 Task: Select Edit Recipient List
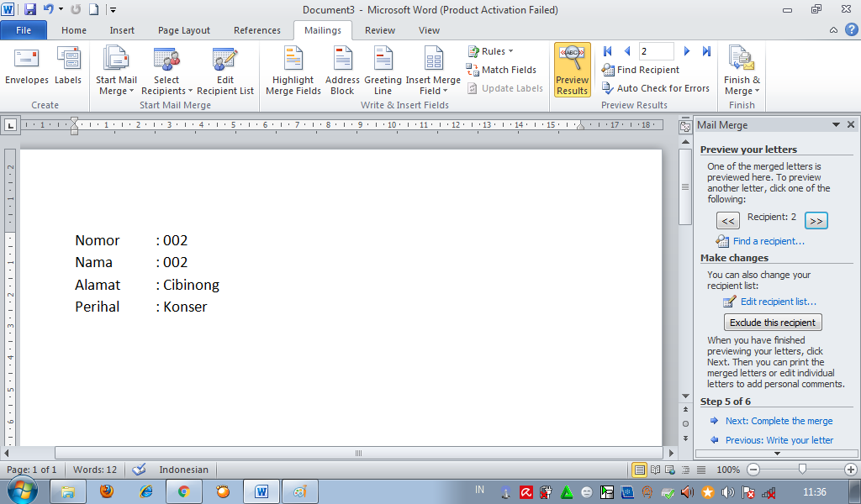coord(224,69)
